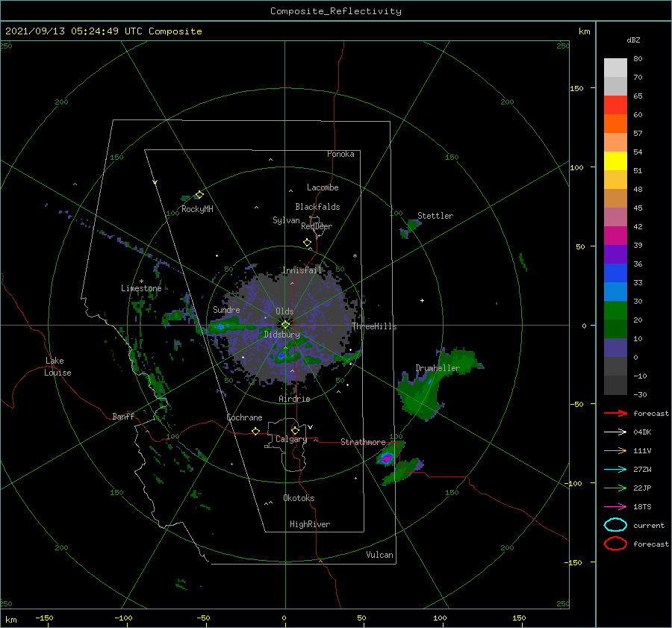
Task: Click the km unit label at top right
Action: (584, 31)
